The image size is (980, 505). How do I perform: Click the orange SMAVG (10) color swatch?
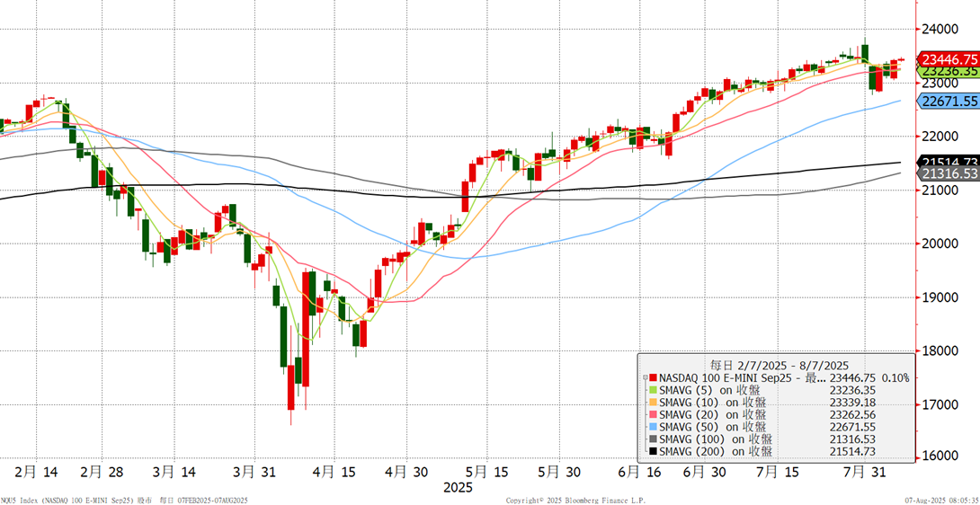[x=654, y=402]
